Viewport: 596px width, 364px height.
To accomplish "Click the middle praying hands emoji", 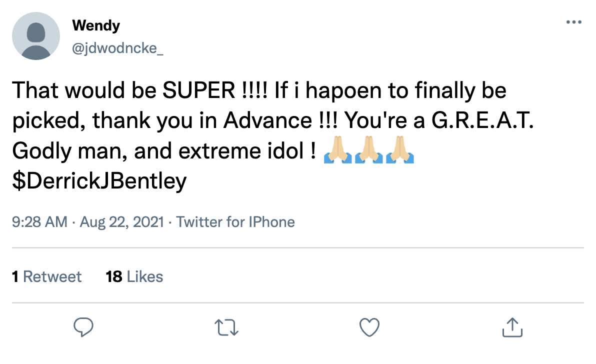I will tap(368, 150).
